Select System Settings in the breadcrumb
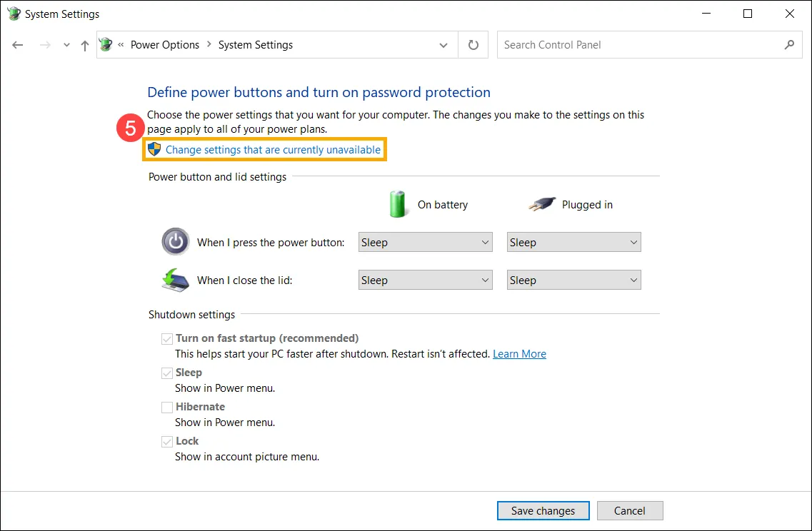 (x=255, y=44)
